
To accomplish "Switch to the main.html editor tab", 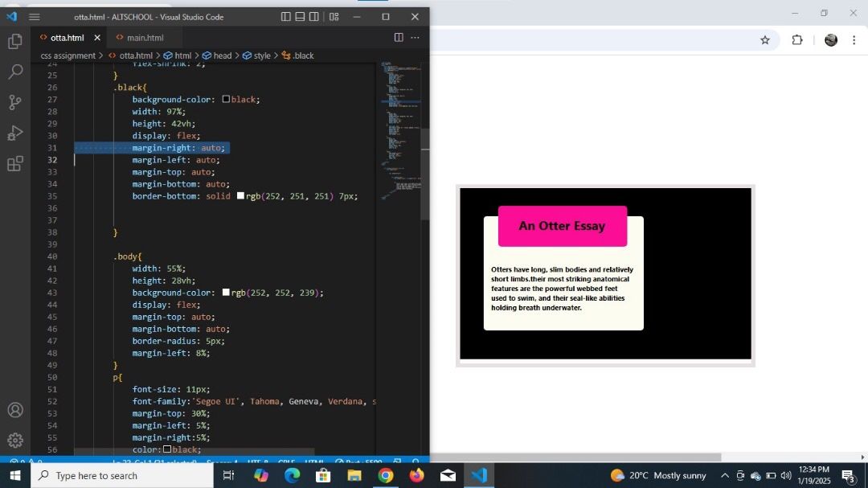I will (145, 38).
